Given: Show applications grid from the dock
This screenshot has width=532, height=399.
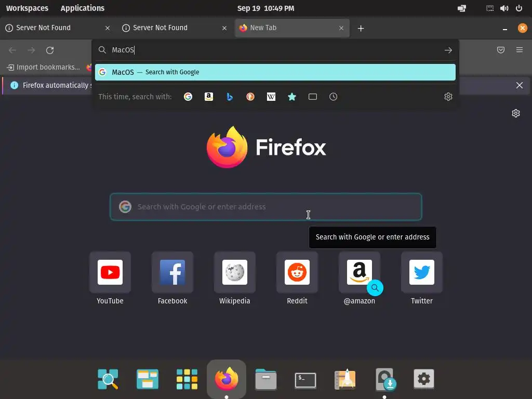Looking at the screenshot, I should [x=187, y=379].
